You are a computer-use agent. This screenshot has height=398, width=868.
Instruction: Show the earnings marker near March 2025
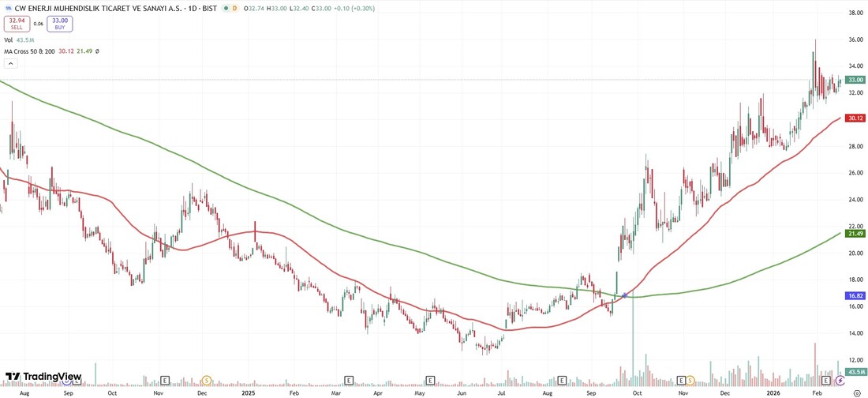coord(348,381)
